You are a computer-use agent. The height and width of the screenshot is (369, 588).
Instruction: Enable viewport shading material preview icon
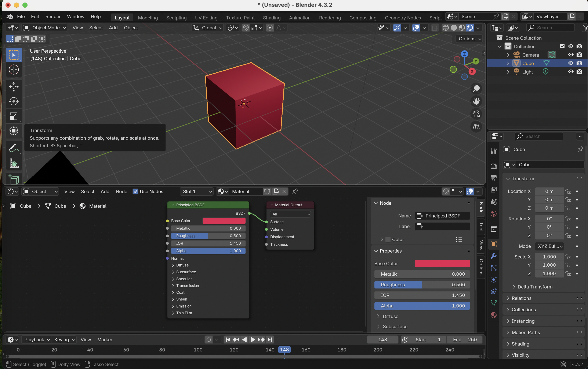pyautogui.click(x=461, y=28)
